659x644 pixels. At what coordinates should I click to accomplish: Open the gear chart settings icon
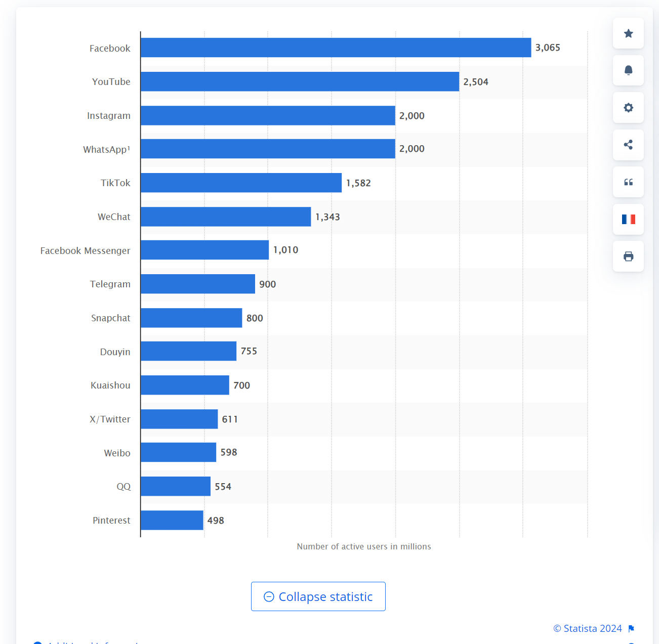pyautogui.click(x=628, y=108)
